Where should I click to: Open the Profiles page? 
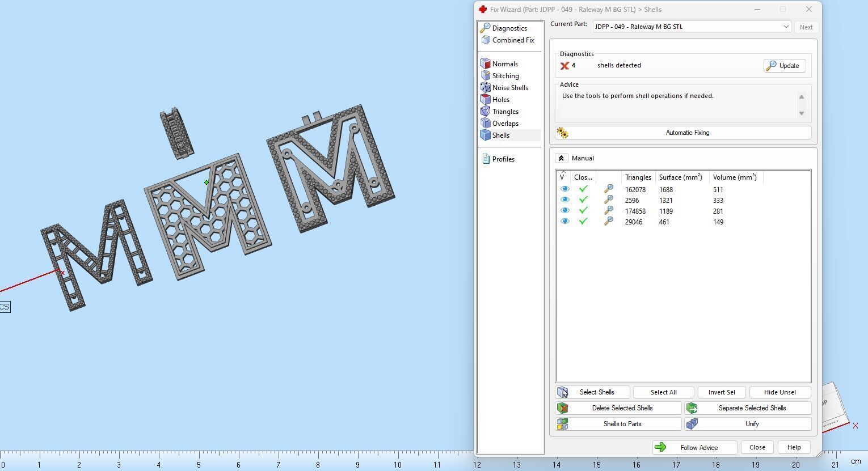tap(498, 159)
